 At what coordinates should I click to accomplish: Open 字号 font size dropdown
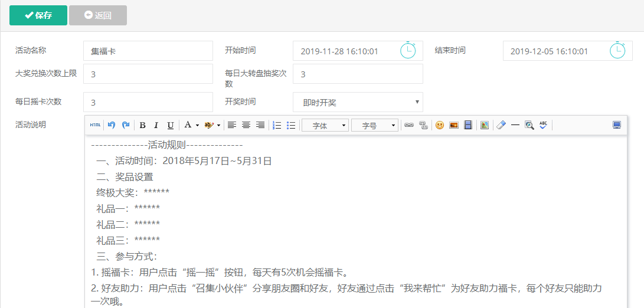point(375,125)
